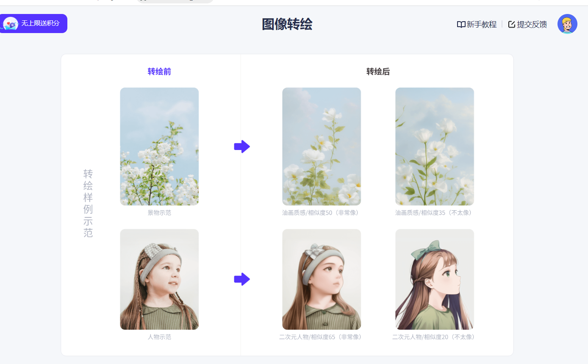Click the 图像转绘 page title

(x=287, y=24)
